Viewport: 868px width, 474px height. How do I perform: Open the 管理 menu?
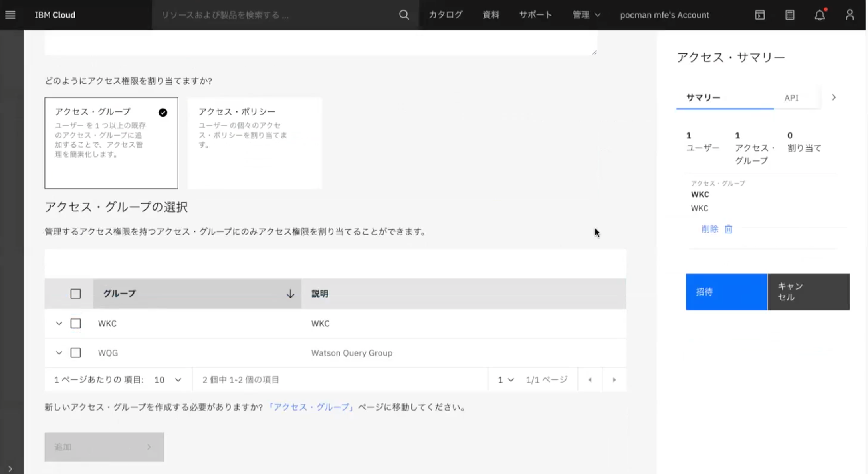(586, 15)
